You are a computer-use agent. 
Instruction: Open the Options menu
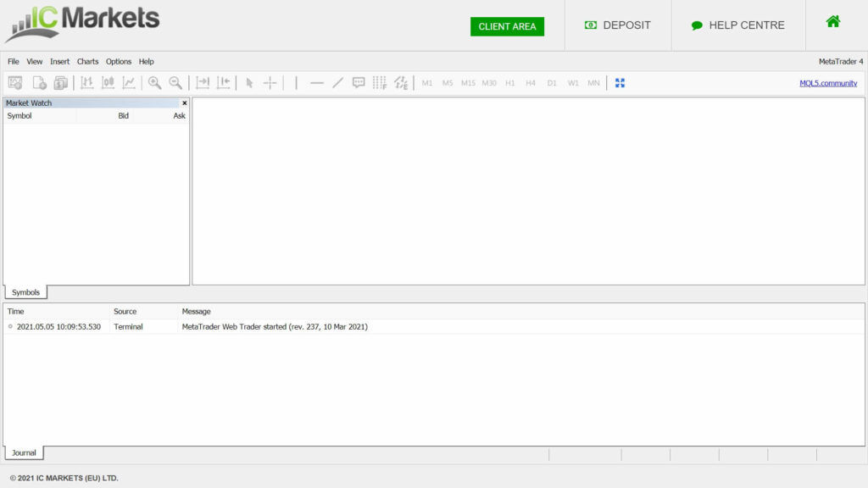point(119,62)
